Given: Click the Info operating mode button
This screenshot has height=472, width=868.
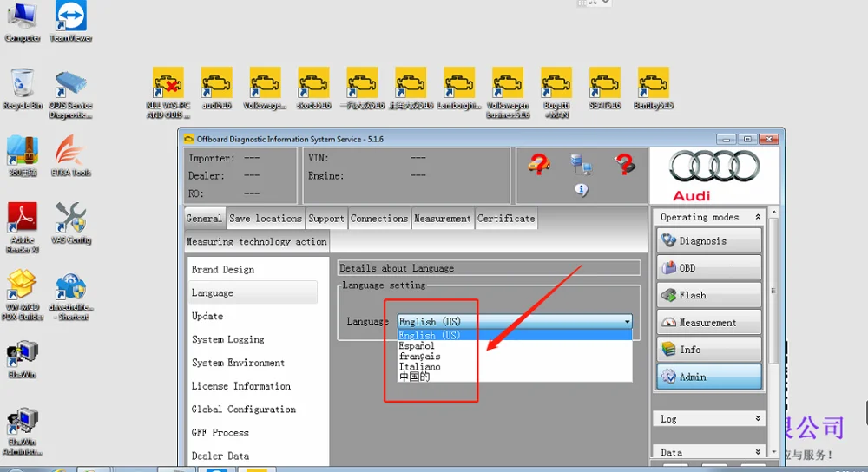Looking at the screenshot, I should [x=708, y=350].
